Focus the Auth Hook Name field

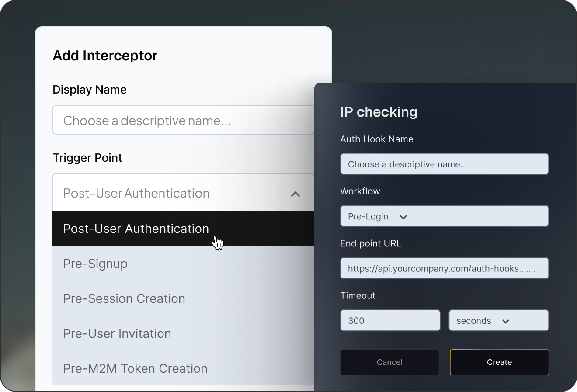(445, 164)
